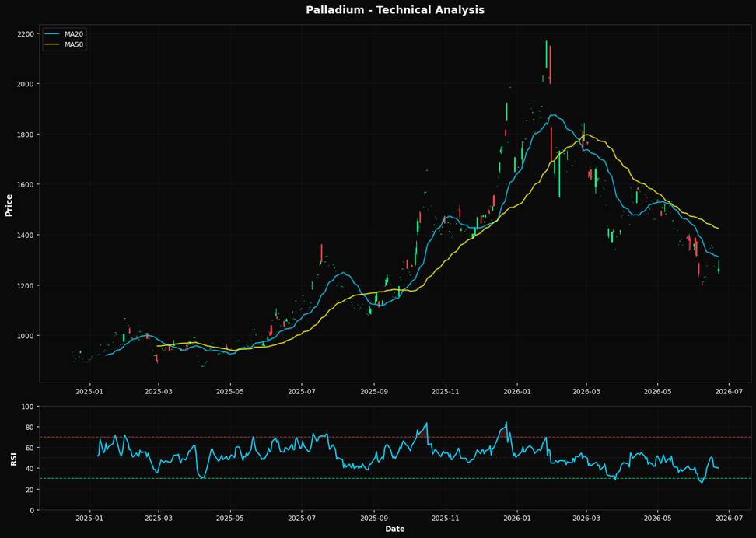This screenshot has height=538, width=756.
Task: Select the 2000 tick on Price axis
Action: (x=26, y=84)
